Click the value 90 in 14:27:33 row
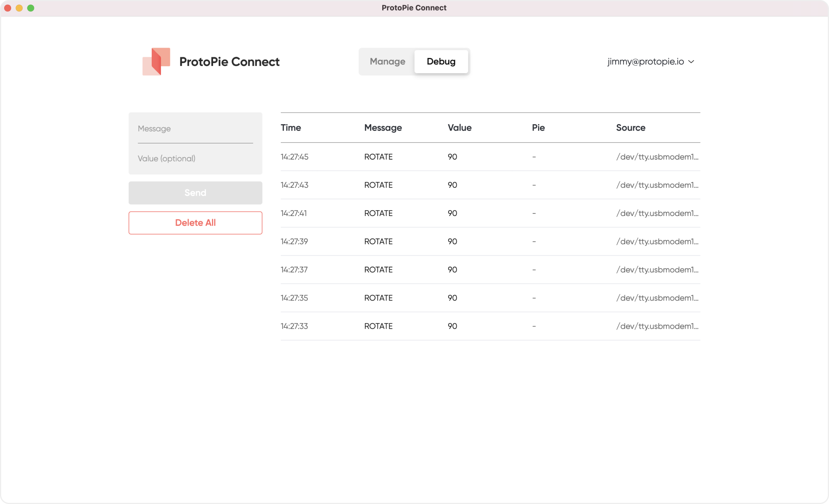Image resolution: width=829 pixels, height=504 pixels. coord(452,326)
